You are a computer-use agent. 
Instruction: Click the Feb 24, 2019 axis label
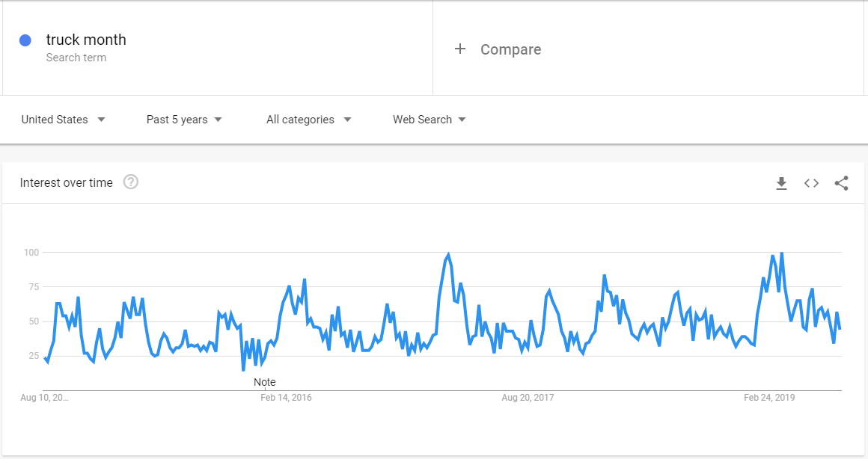coord(769,398)
